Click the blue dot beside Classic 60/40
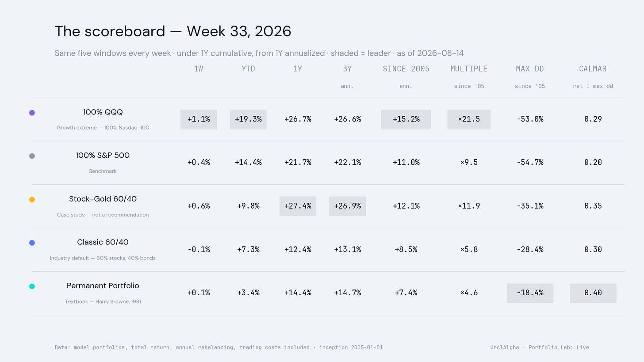 click(x=32, y=243)
